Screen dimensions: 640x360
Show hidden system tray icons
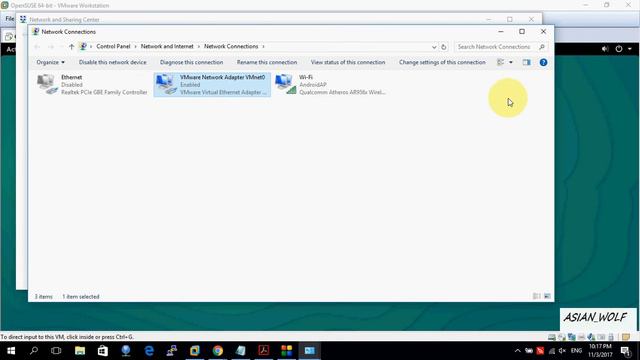pos(518,351)
